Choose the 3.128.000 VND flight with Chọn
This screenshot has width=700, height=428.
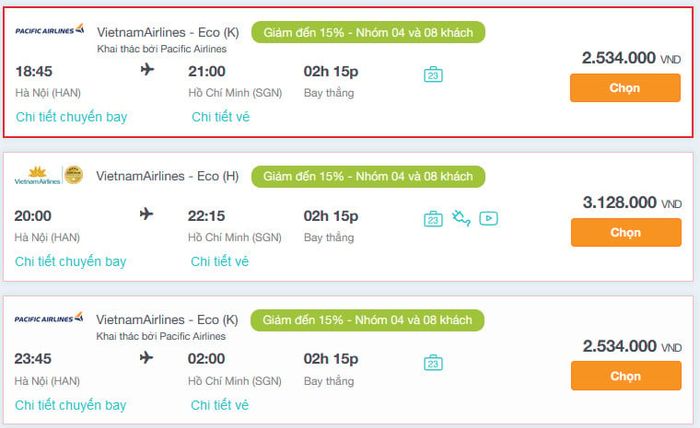click(x=626, y=233)
